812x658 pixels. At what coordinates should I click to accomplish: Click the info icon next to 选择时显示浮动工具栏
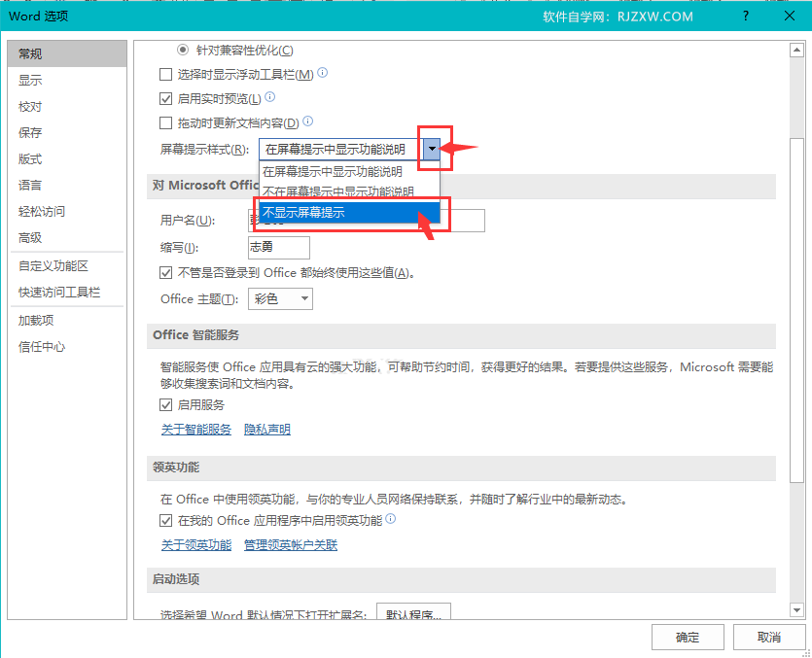pyautogui.click(x=321, y=74)
